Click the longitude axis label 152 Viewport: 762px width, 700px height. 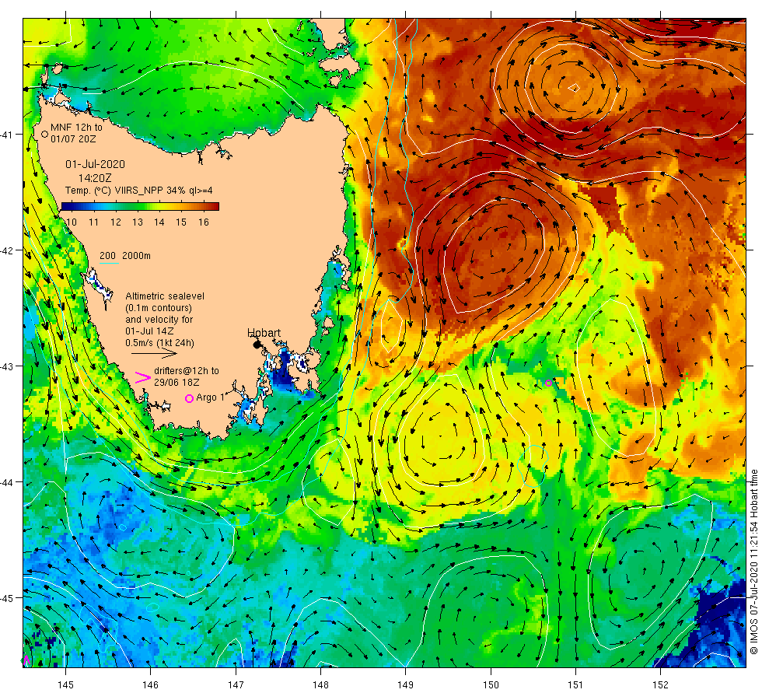pos(660,685)
